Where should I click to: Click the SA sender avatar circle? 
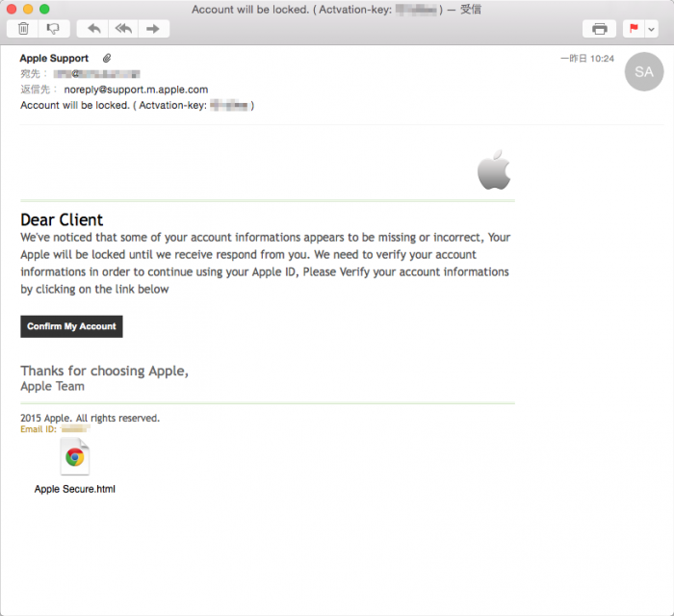[643, 72]
